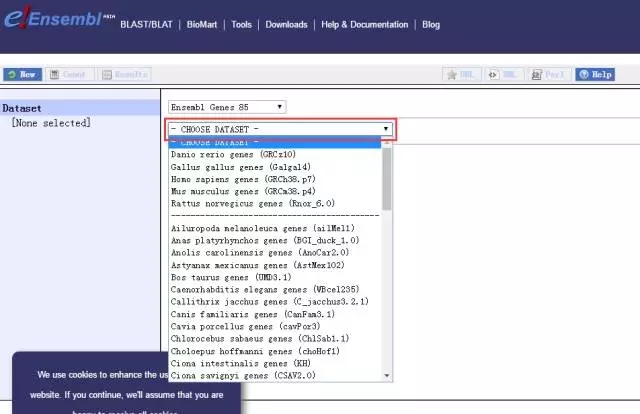Viewport: 640px width, 414px height.
Task: Select Chlorocebus sabaeus genes (ChlSab1.1)
Action: pyautogui.click(x=274, y=338)
